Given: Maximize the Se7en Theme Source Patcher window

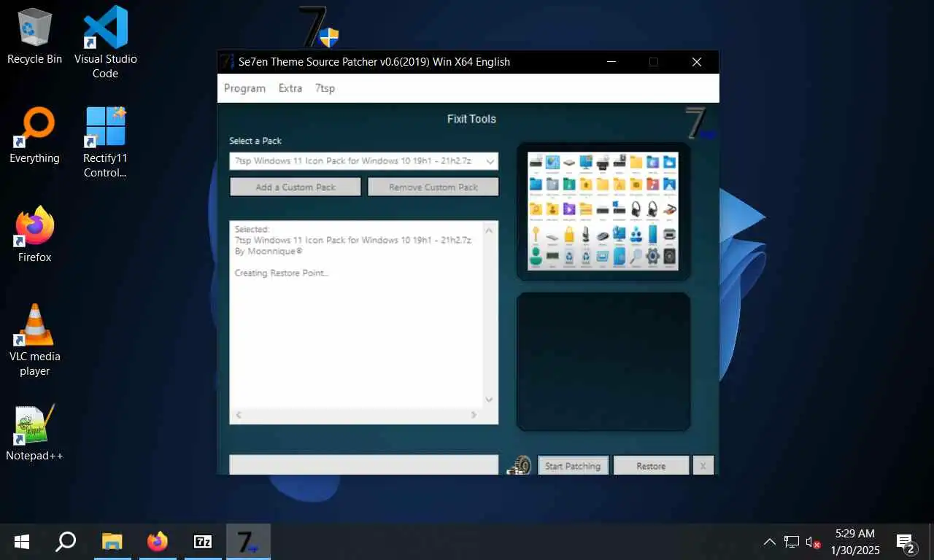Looking at the screenshot, I should tap(654, 62).
